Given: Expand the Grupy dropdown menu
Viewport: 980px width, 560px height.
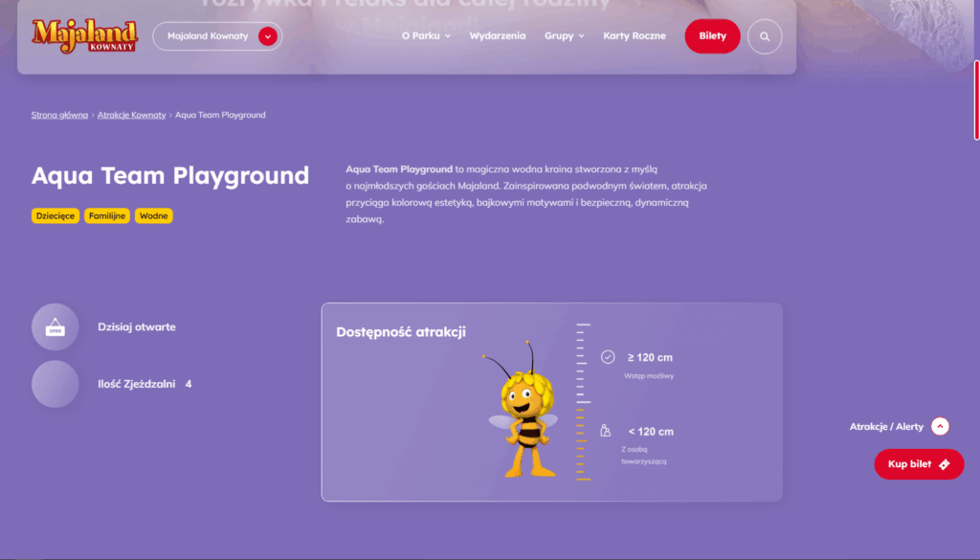Looking at the screenshot, I should click(564, 36).
